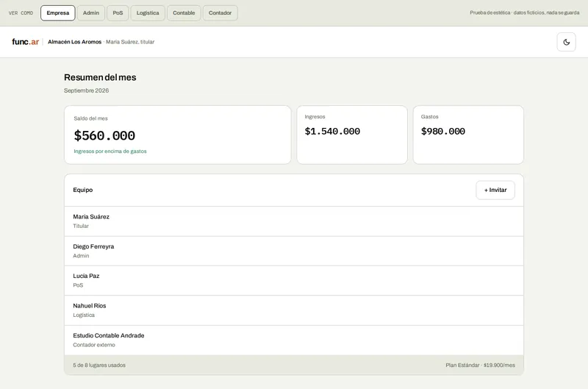Select Diego Ferreyra in team list
The width and height of the screenshot is (588, 389).
[x=294, y=251]
